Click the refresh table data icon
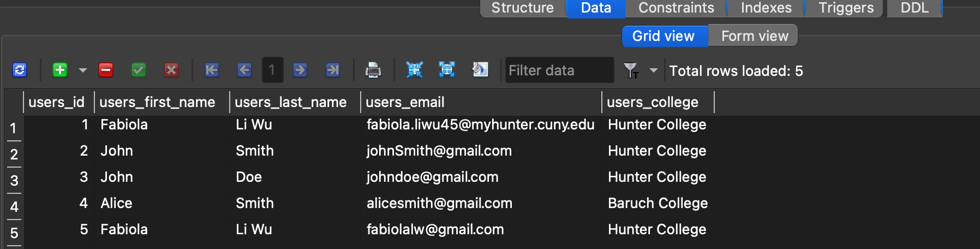 tap(20, 70)
